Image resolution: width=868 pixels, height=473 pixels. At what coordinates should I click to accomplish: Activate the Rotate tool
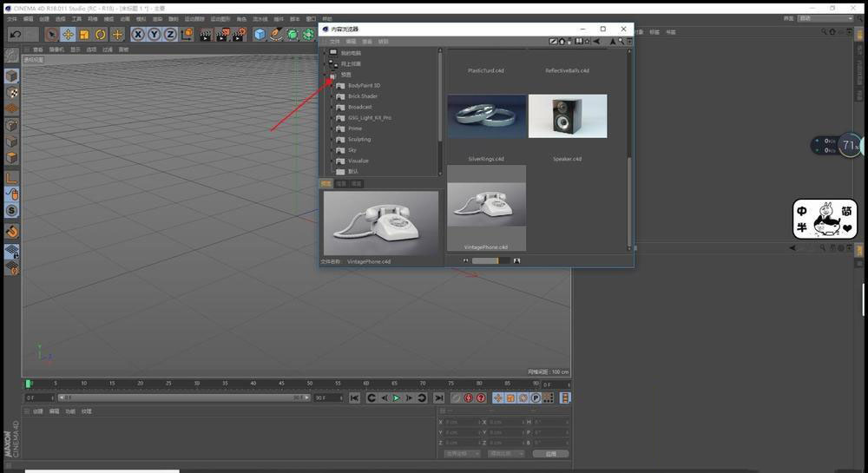[101, 35]
